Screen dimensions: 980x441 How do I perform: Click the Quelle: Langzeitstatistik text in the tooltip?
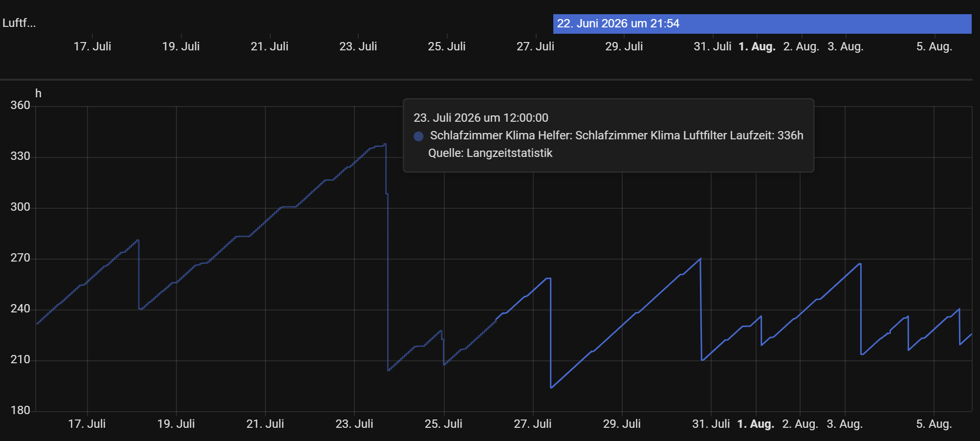coord(490,153)
